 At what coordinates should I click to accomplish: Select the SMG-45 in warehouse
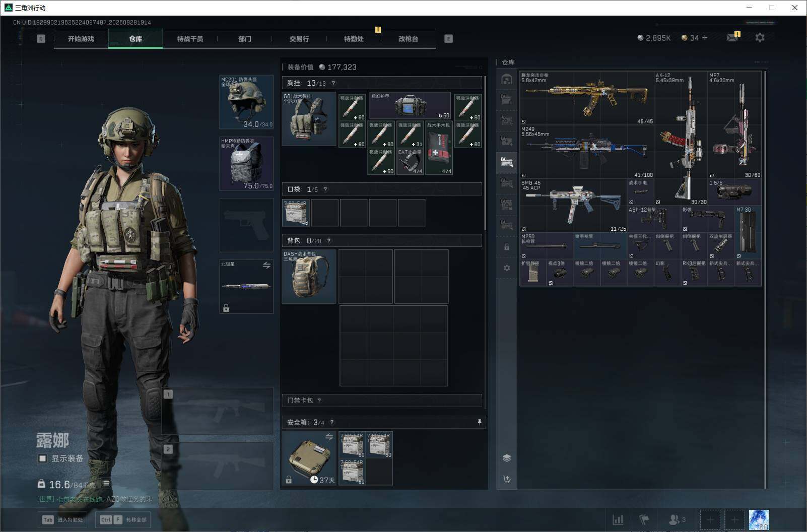(x=573, y=206)
